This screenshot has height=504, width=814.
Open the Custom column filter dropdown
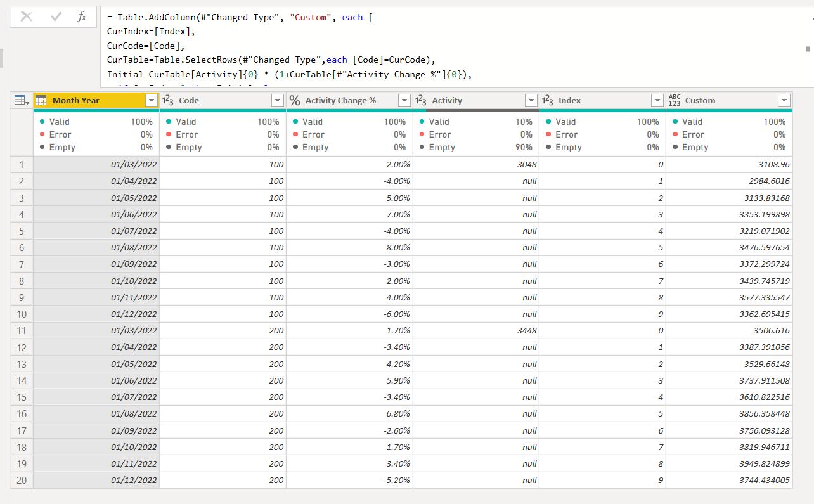point(784,100)
